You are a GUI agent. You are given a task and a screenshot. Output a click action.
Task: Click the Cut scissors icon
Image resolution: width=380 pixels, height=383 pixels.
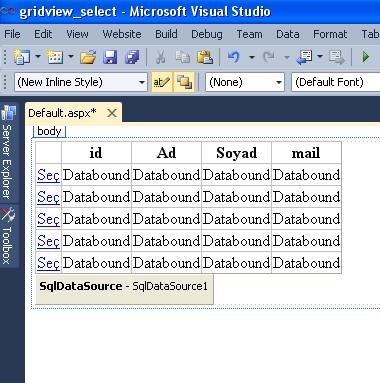pos(161,57)
